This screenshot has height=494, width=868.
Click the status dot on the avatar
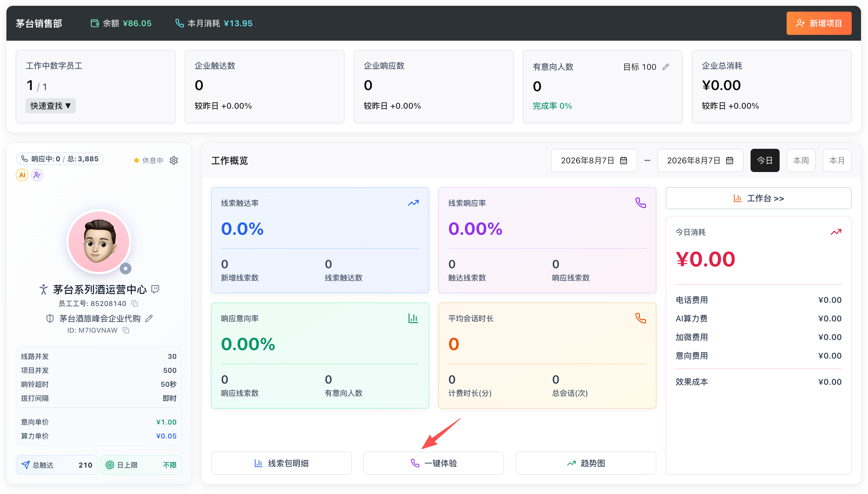point(126,269)
